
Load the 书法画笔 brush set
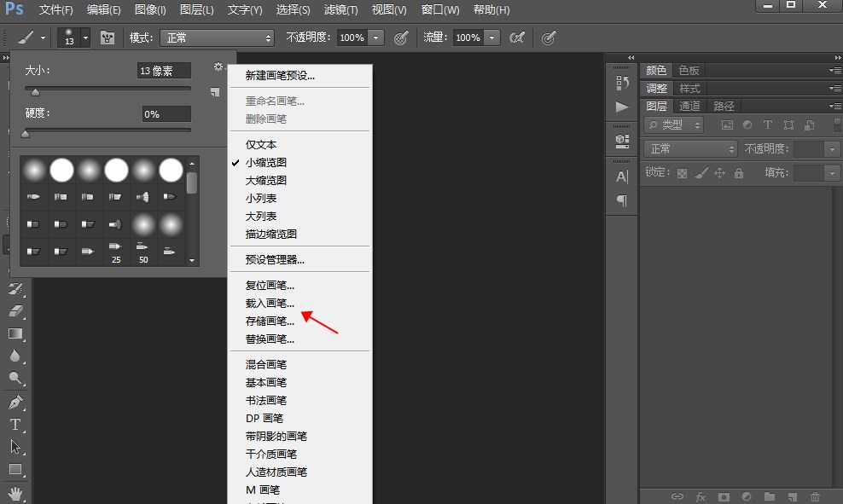[266, 400]
